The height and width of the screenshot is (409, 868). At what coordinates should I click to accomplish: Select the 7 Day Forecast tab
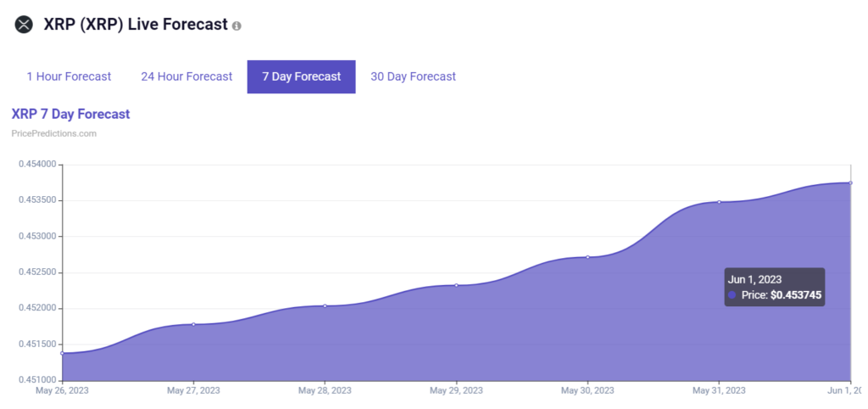tap(301, 76)
